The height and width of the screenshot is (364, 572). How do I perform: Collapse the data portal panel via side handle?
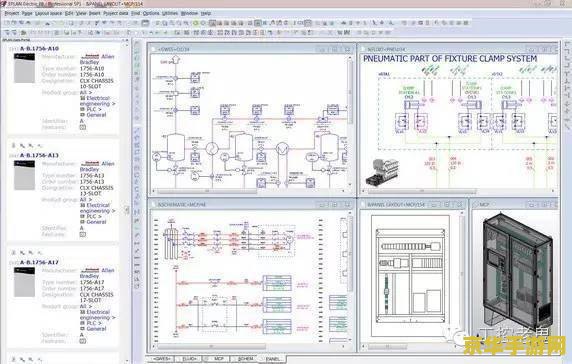tap(127, 210)
